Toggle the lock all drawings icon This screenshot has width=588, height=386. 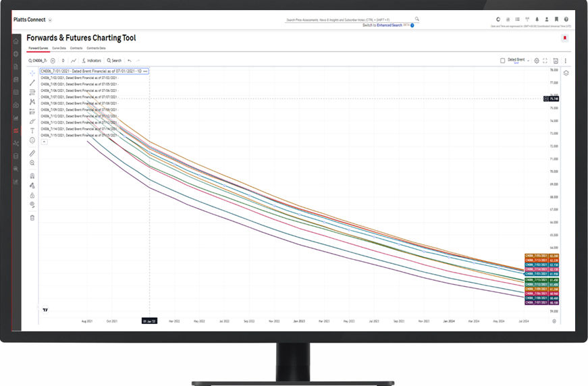click(32, 195)
